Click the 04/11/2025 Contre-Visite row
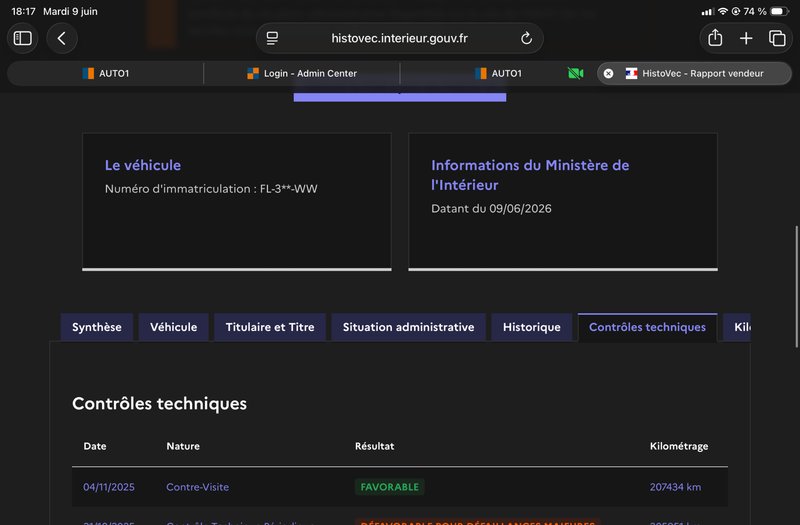 pyautogui.click(x=400, y=487)
